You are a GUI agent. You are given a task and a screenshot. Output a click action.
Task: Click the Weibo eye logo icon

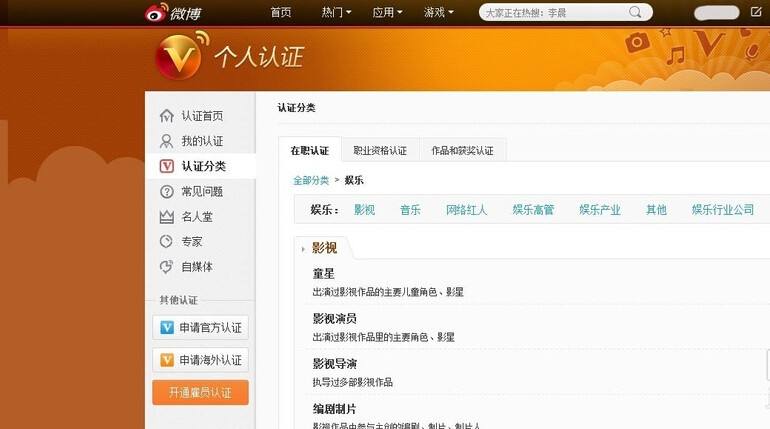157,13
